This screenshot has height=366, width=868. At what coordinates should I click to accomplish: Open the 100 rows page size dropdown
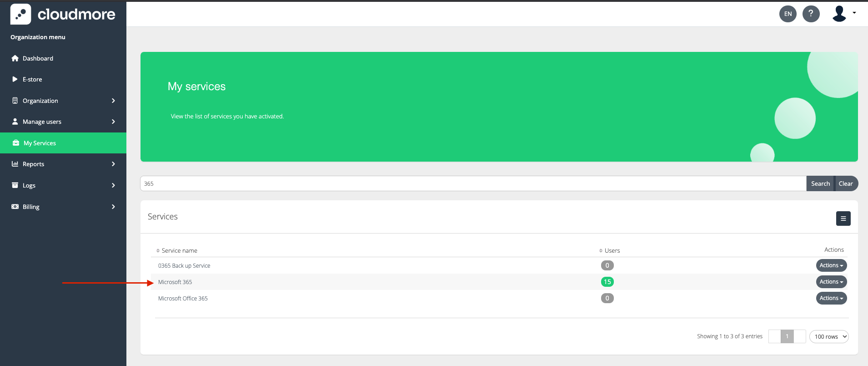tap(828, 336)
